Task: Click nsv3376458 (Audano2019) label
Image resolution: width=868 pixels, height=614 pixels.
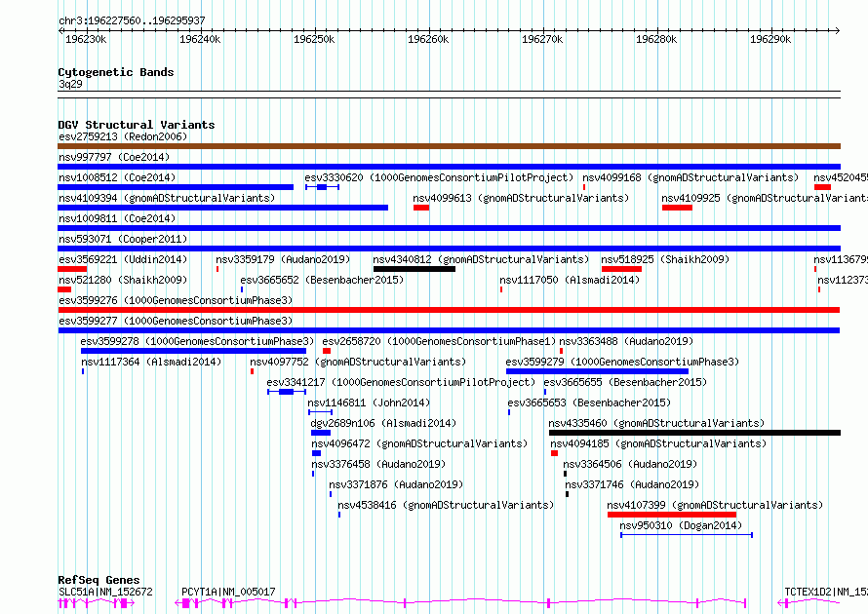Action: (378, 464)
